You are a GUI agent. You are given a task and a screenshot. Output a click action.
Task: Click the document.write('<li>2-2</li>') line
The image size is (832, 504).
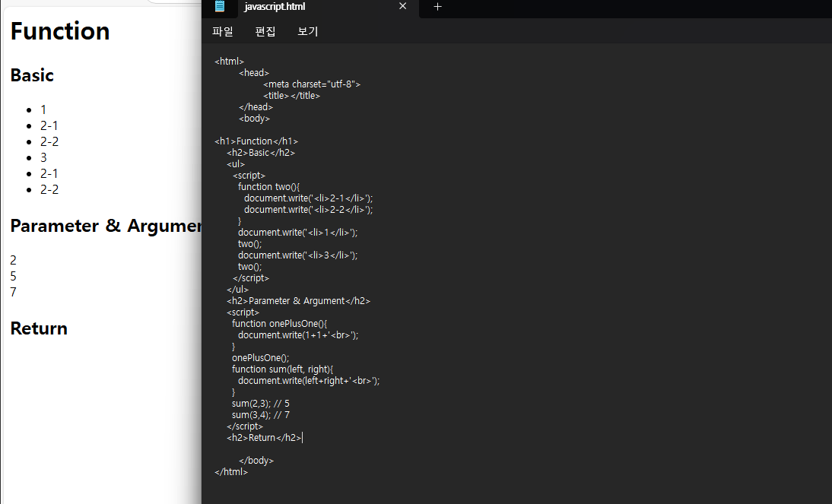[308, 210]
